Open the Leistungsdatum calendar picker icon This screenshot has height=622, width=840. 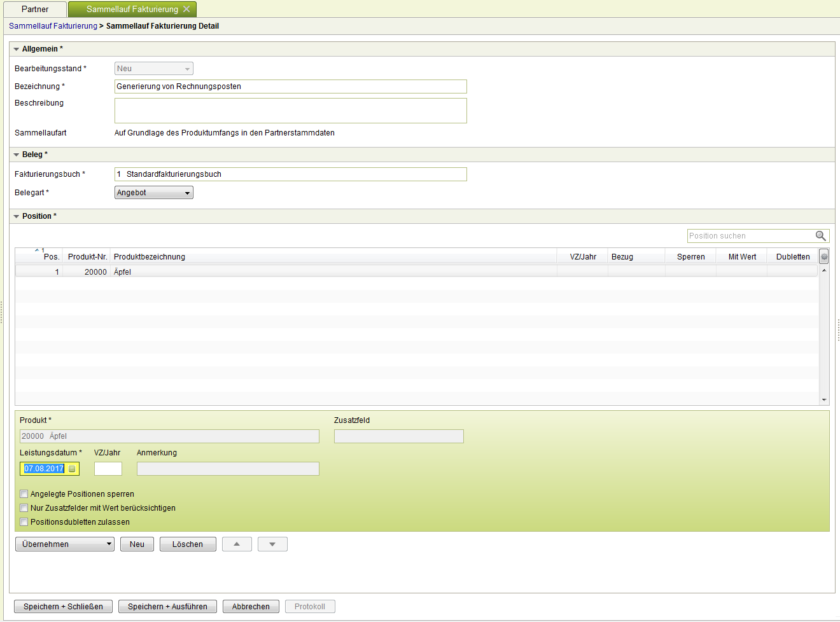[x=72, y=469]
